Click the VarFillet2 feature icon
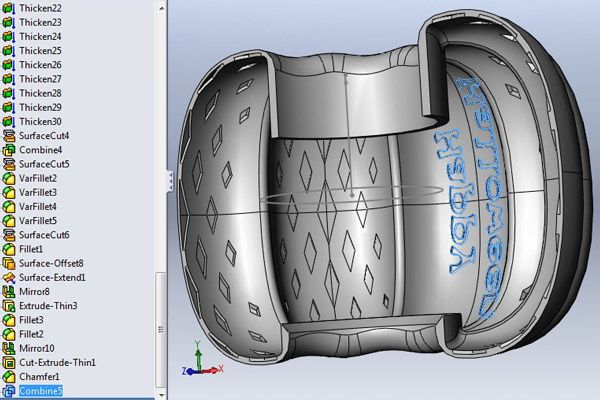Viewport: 600px width, 400px height. coord(8,178)
